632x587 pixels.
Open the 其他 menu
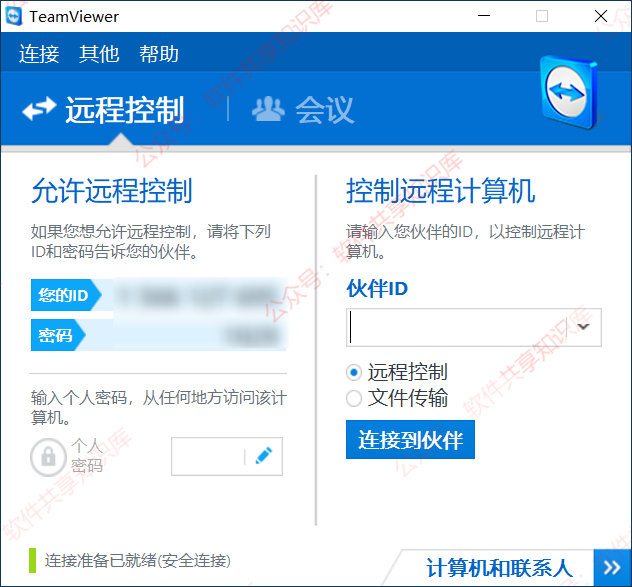(99, 54)
